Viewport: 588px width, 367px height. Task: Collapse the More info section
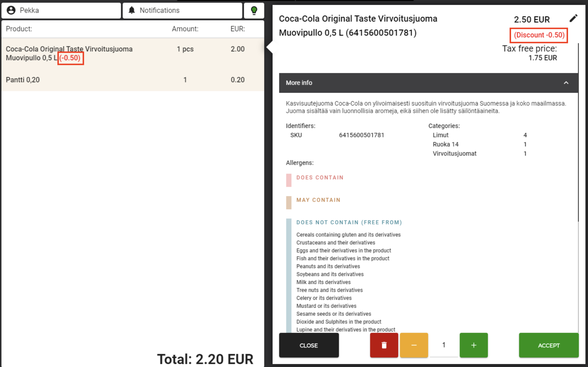(566, 83)
